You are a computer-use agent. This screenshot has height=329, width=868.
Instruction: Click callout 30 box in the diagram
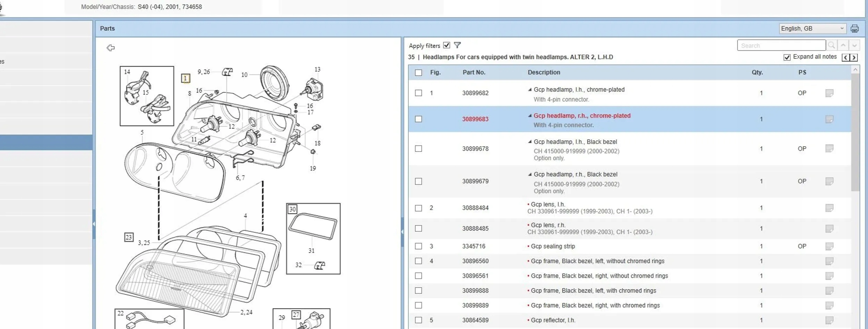tap(292, 209)
